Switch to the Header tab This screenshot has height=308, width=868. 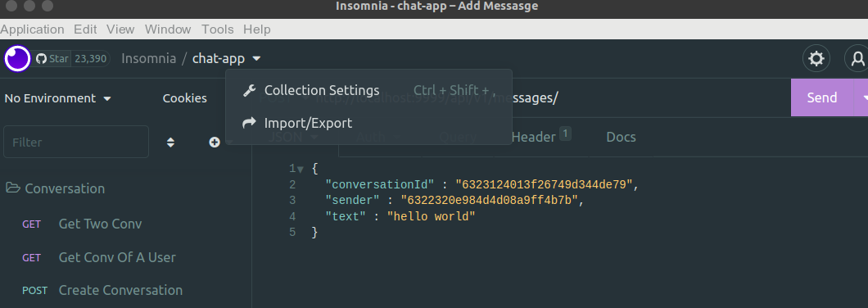click(x=540, y=137)
